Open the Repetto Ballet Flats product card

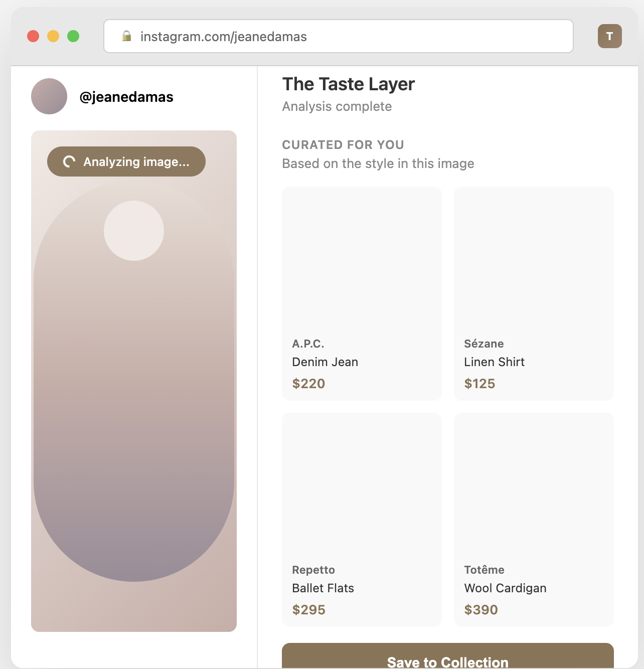tap(362, 520)
